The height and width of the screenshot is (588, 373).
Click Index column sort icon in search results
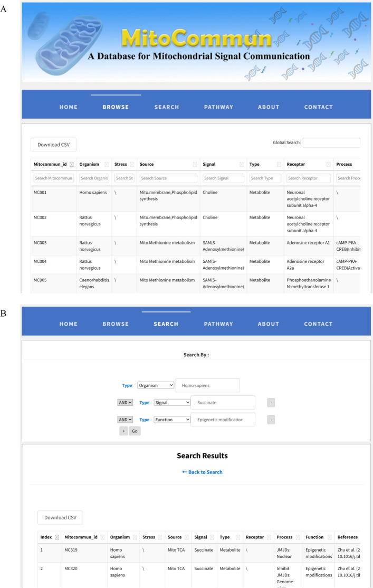(x=56, y=537)
